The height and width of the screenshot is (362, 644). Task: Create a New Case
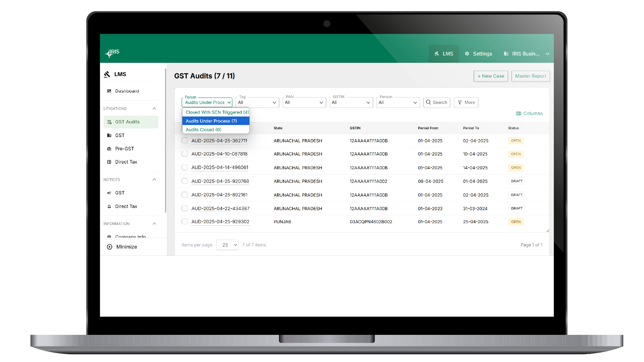(x=491, y=76)
